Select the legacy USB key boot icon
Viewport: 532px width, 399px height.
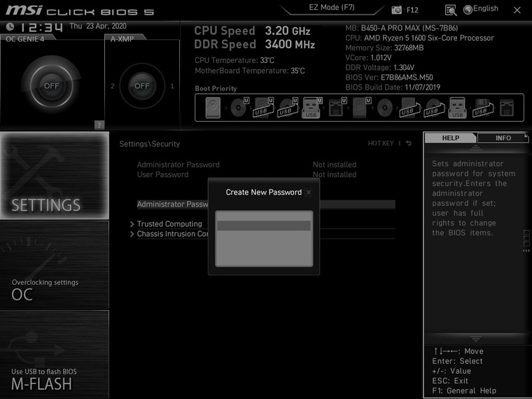pos(457,108)
